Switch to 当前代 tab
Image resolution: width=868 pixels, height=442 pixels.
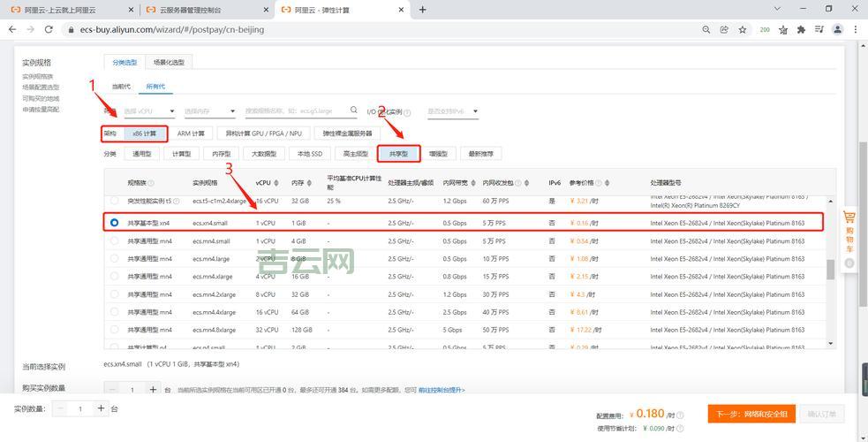point(121,87)
